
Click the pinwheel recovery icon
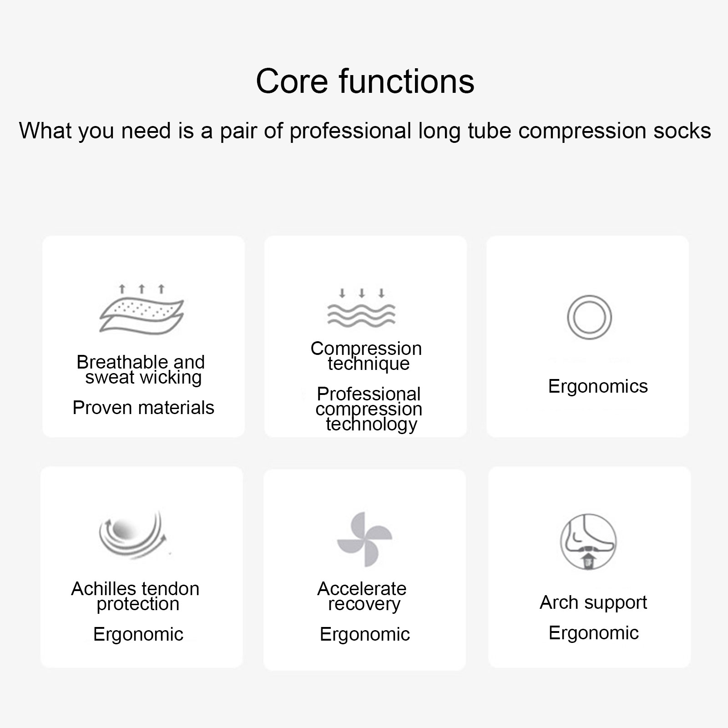click(364, 539)
